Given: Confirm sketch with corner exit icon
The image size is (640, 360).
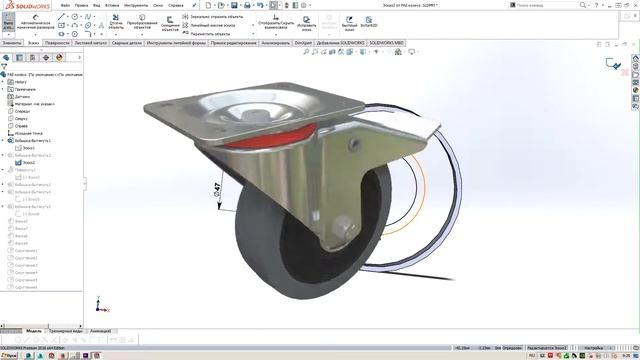Looking at the screenshot, I should click(613, 63).
